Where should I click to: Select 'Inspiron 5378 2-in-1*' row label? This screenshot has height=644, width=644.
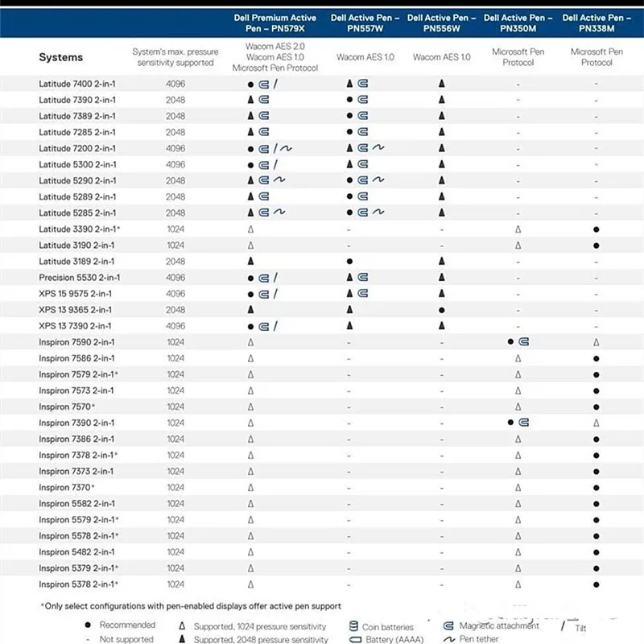78,584
